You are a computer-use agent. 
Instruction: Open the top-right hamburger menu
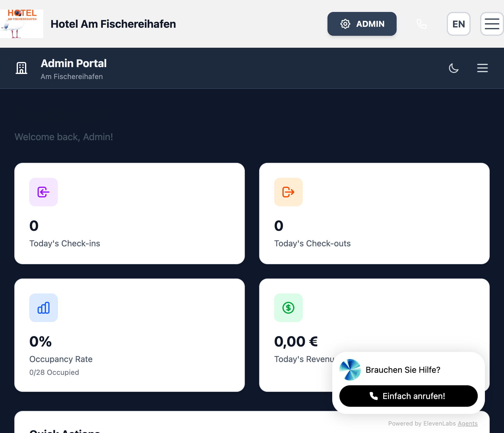tap(491, 24)
